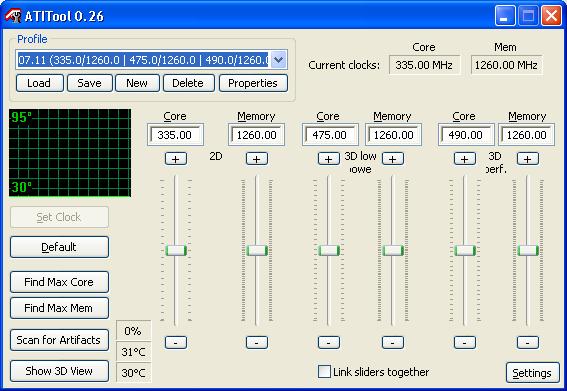Click minus button under 3D low power Memory
The height and width of the screenshot is (391, 567).
(x=393, y=342)
